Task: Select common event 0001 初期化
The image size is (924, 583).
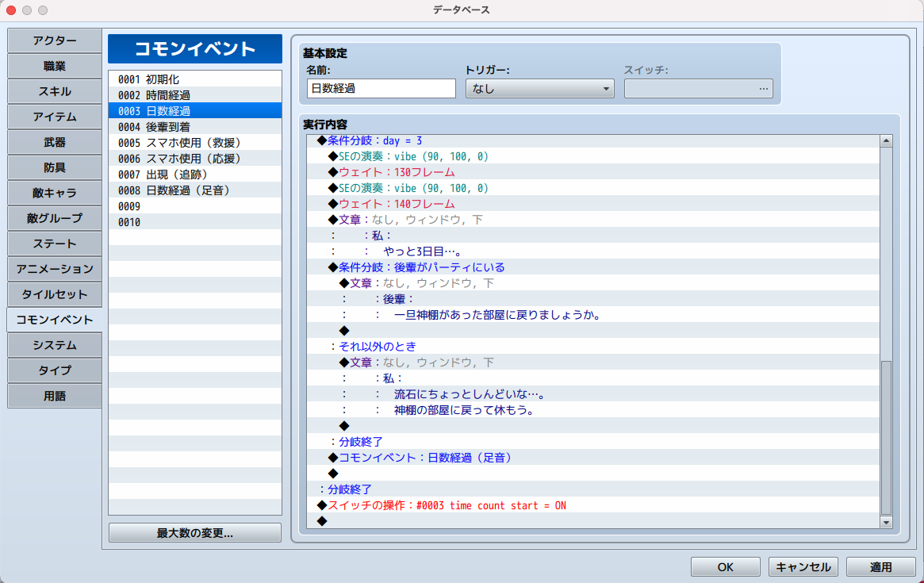Action: click(x=194, y=79)
